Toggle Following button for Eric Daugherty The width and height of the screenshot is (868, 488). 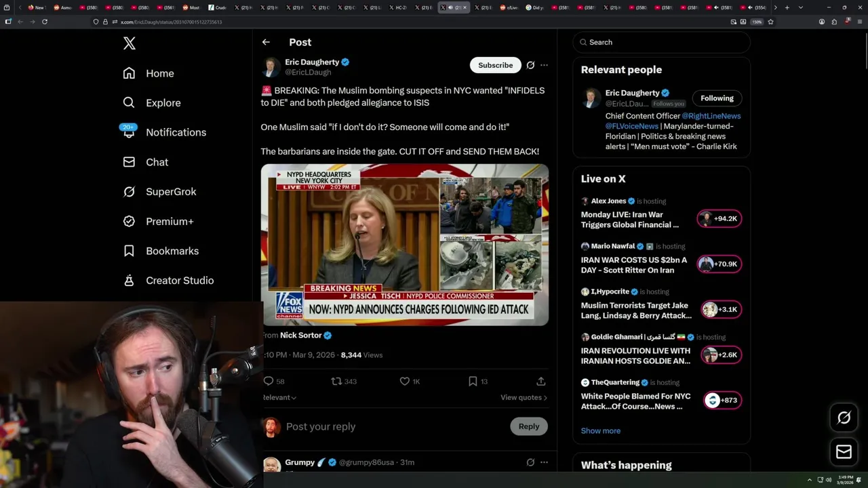[717, 98]
